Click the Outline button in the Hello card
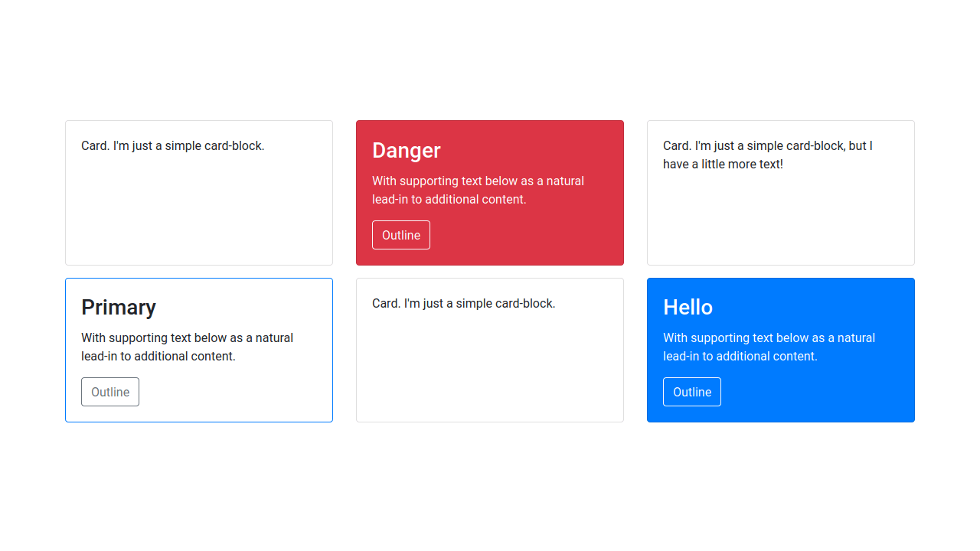The width and height of the screenshot is (980, 551). pyautogui.click(x=692, y=392)
